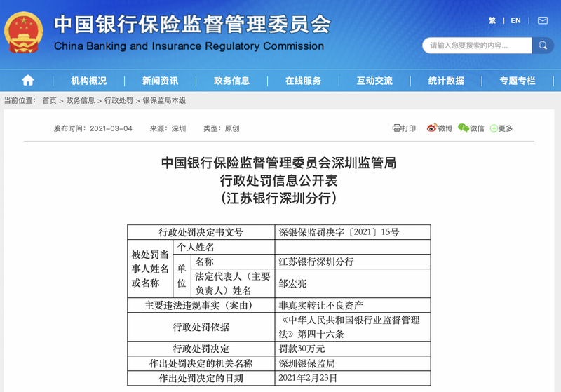Open the 机构概况 menu
The image size is (561, 392).
coord(88,81)
